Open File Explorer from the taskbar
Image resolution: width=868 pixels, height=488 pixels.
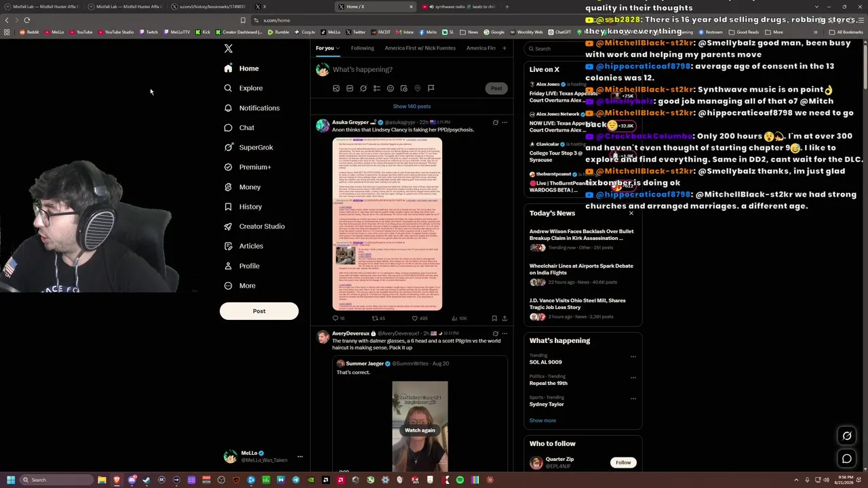[102, 480]
